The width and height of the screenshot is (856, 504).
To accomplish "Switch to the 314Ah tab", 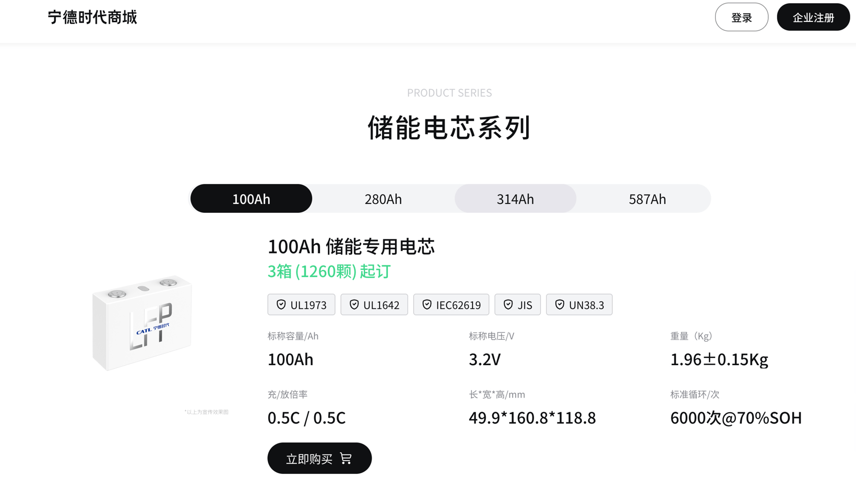I will click(515, 198).
